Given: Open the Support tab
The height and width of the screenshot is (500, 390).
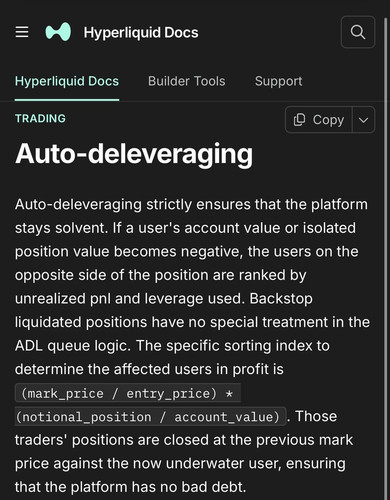Looking at the screenshot, I should pos(279,81).
